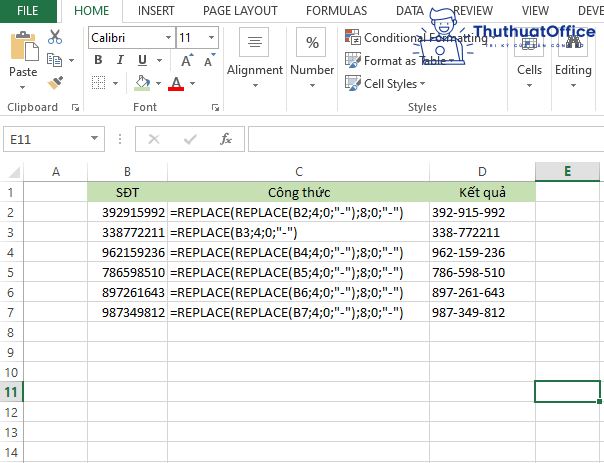Open the FILE tab
604x463 pixels.
(x=27, y=10)
